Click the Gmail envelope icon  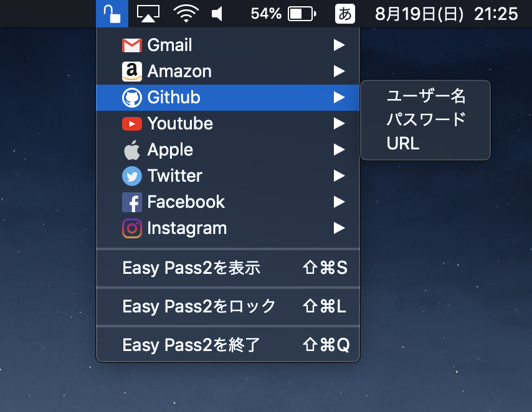(132, 45)
